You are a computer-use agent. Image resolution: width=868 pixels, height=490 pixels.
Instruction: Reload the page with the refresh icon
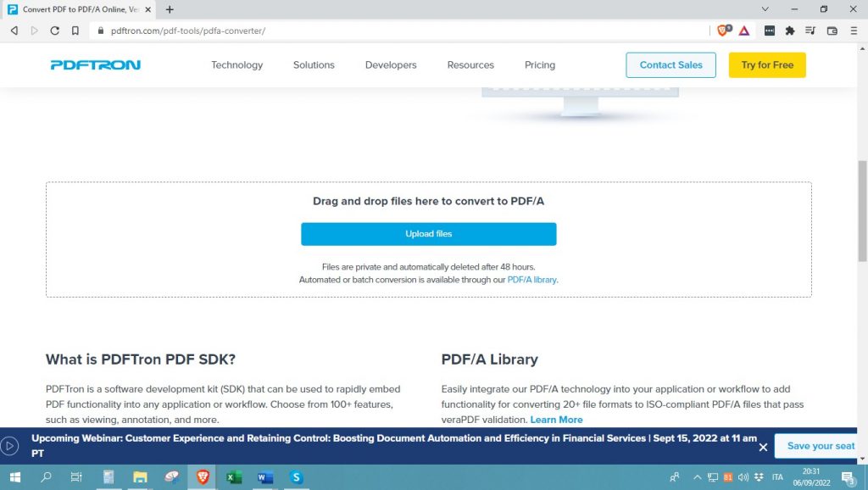click(x=55, y=31)
